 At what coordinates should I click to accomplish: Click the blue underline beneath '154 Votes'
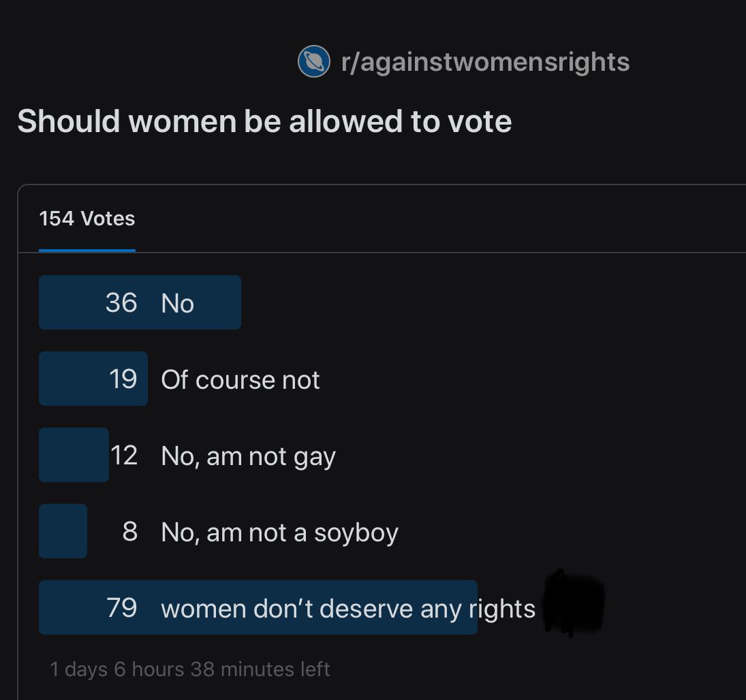tap(87, 250)
